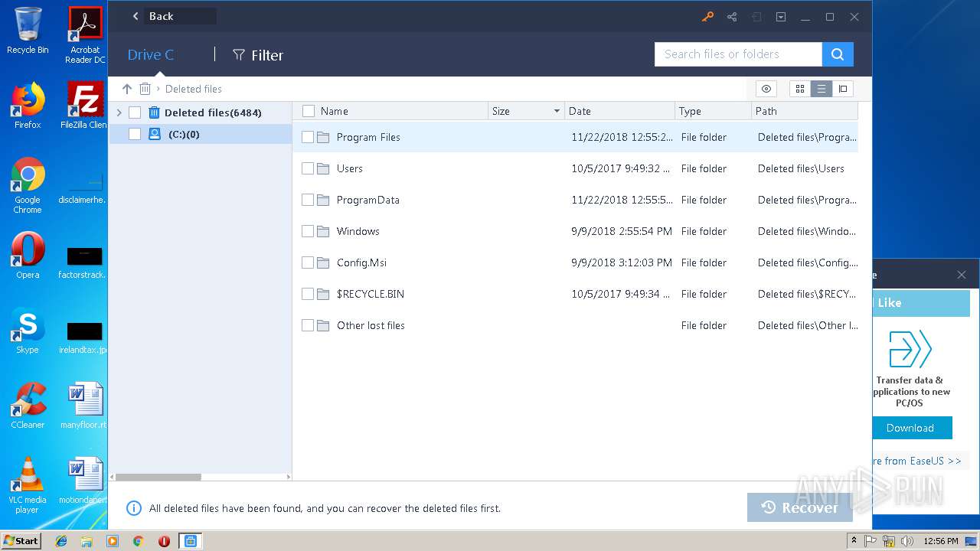Sort by Name column header
The width and height of the screenshot is (980, 551).
[335, 111]
